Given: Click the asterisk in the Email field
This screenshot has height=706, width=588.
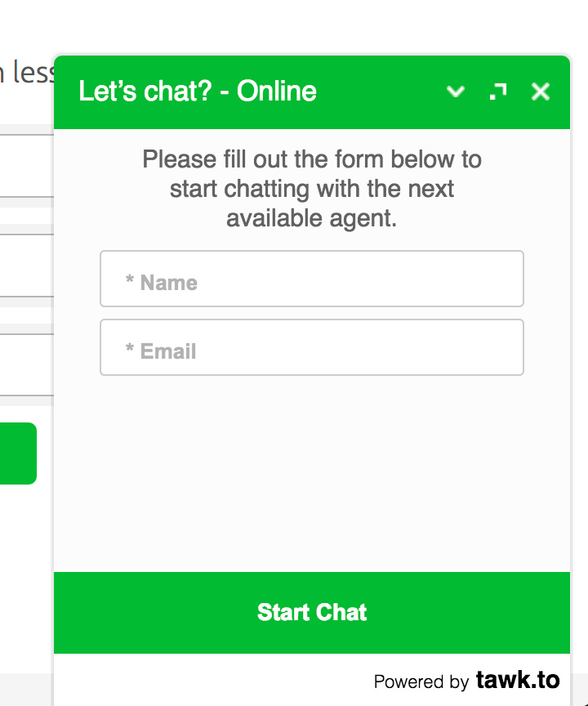Looking at the screenshot, I should (130, 347).
